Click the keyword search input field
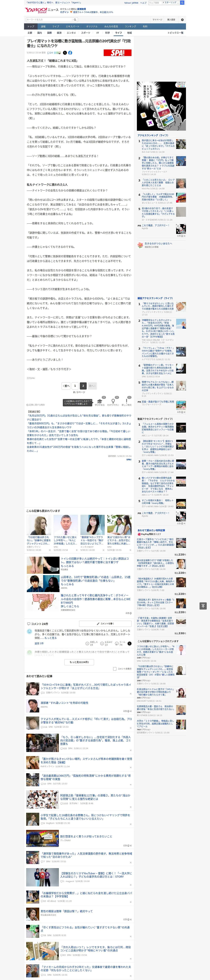Image resolution: width=210 pixels, height=980 pixels. [49, 20]
